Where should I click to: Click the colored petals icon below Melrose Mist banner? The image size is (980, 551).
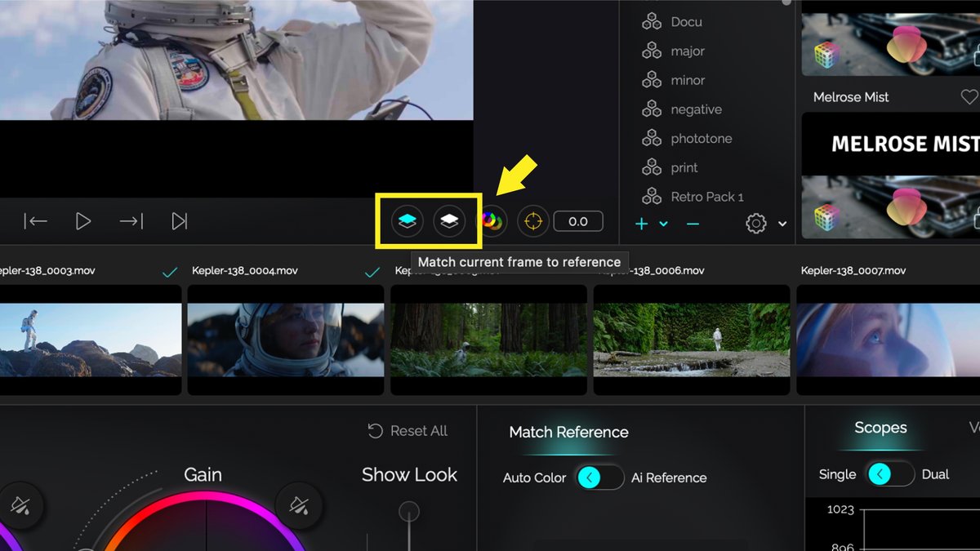906,207
